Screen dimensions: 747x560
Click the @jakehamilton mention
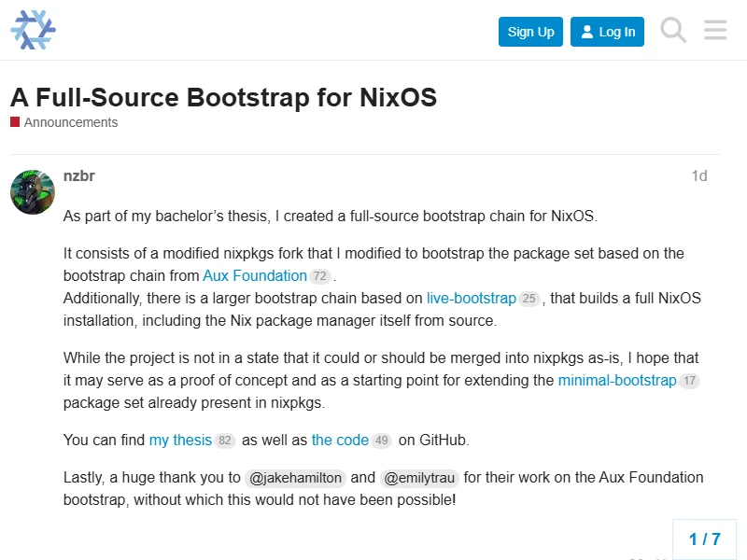[x=296, y=478]
